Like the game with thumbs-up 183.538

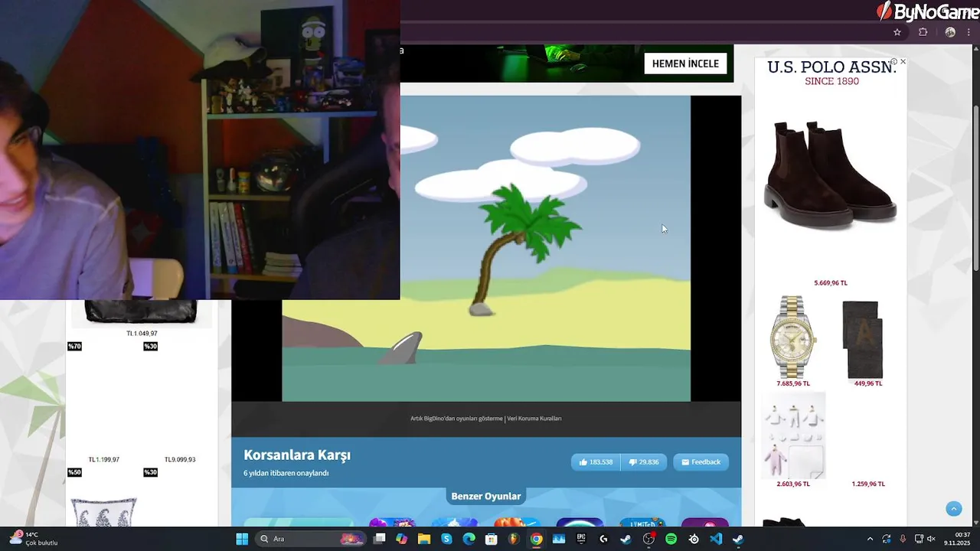click(596, 462)
